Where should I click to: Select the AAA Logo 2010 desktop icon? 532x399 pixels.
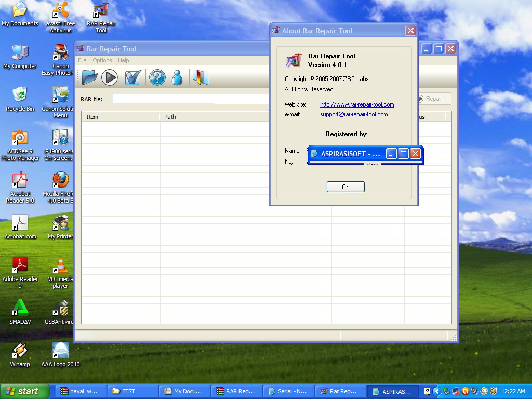pos(60,355)
